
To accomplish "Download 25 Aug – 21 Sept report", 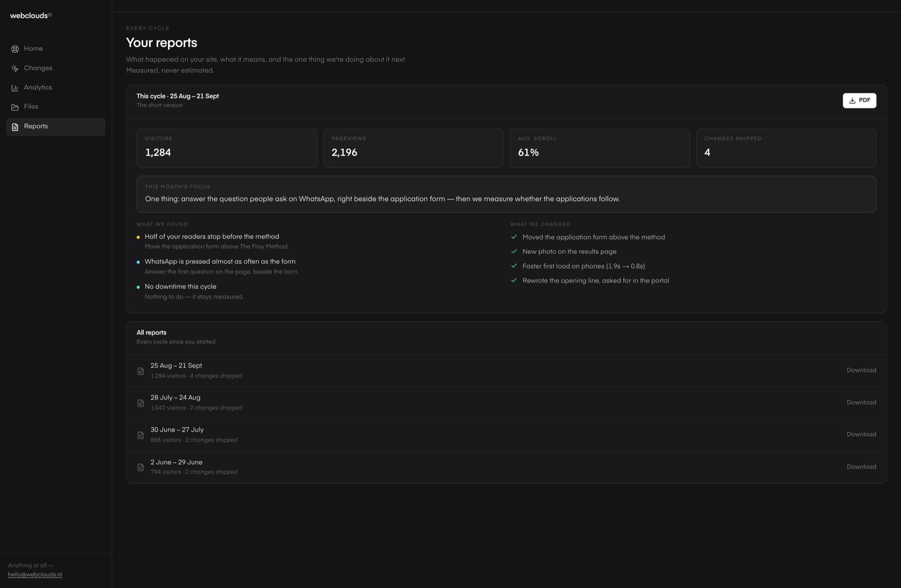I will 861,370.
